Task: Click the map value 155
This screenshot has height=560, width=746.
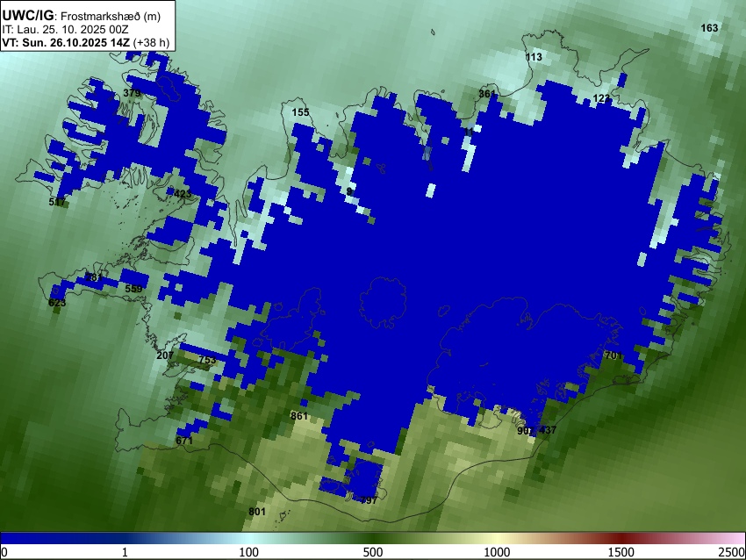Action: (300, 112)
